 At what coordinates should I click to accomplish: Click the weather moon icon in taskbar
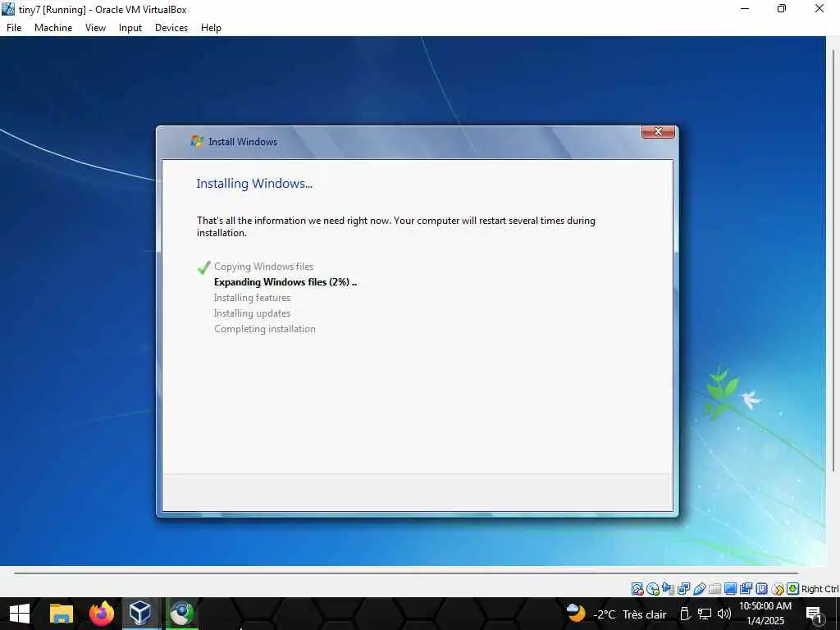click(576, 613)
